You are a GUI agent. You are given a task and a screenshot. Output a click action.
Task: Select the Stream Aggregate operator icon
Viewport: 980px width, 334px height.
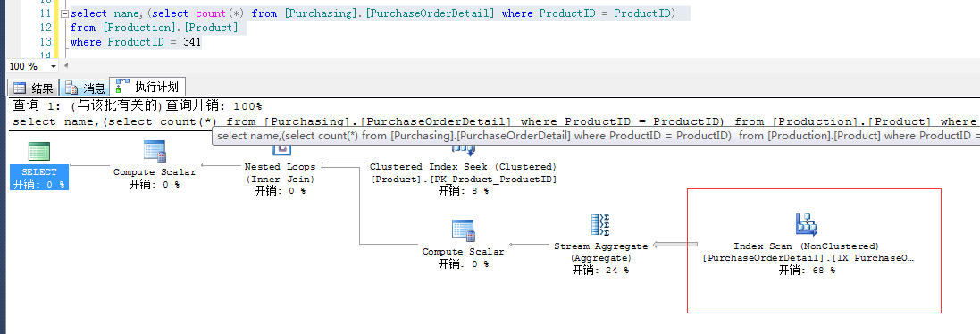coord(600,225)
